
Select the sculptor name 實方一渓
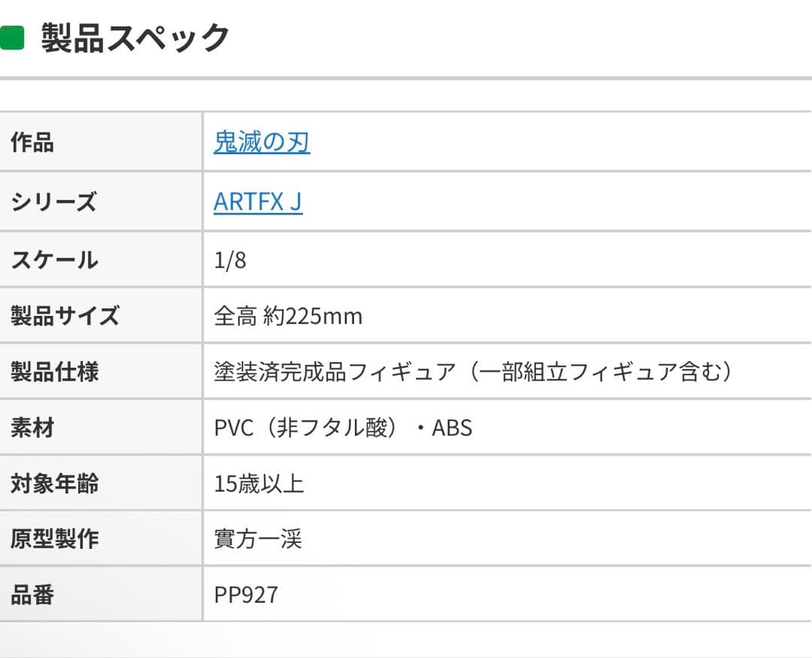pyautogui.click(x=258, y=539)
